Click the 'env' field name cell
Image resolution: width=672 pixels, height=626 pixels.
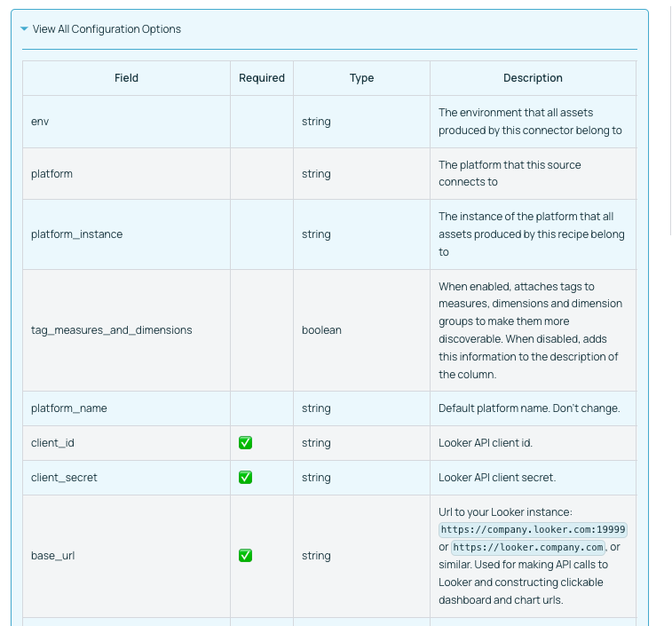(40, 122)
